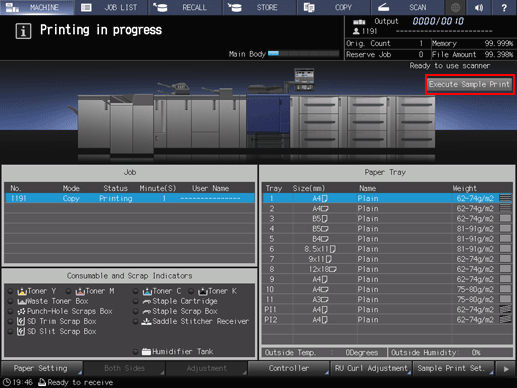Screen dimensions: 517x388
Task: Click the Waste Toner Box icon
Action: point(22,301)
